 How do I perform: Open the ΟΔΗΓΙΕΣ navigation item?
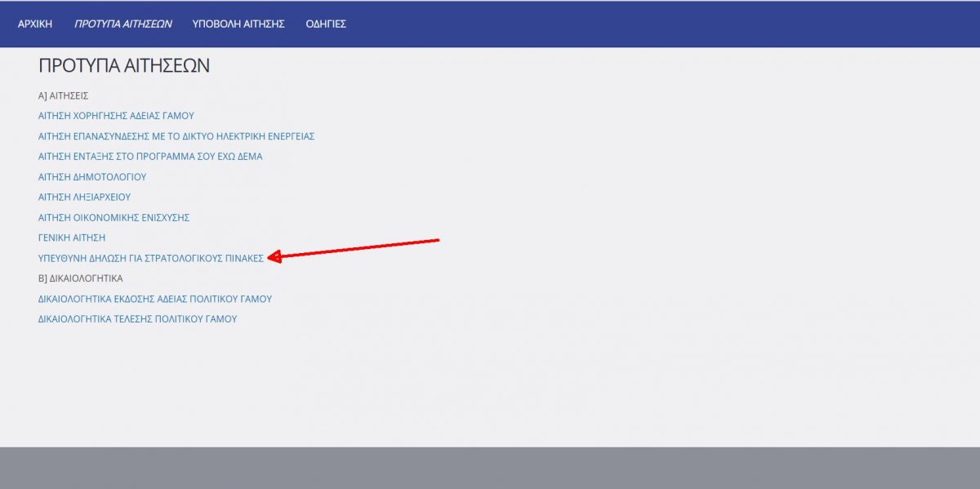coord(326,24)
